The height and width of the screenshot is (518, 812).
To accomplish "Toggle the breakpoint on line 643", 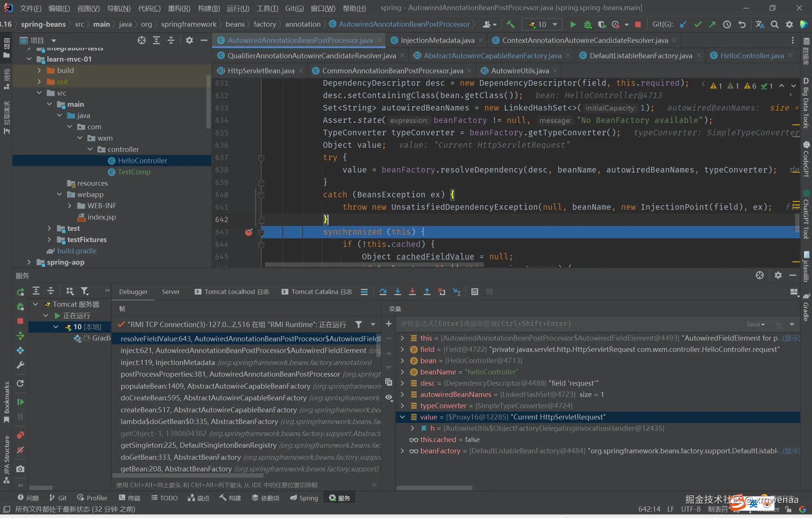I will tap(248, 232).
